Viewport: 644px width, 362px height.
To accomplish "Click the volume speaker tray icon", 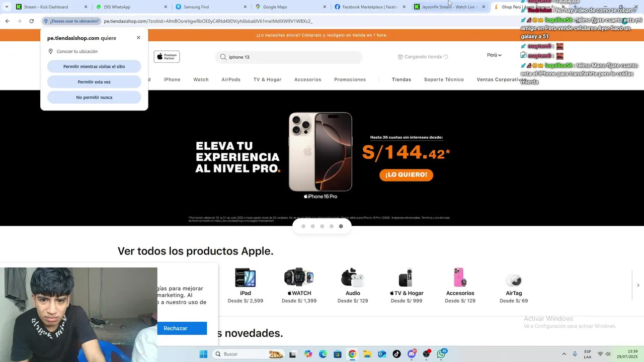I will [x=608, y=354].
